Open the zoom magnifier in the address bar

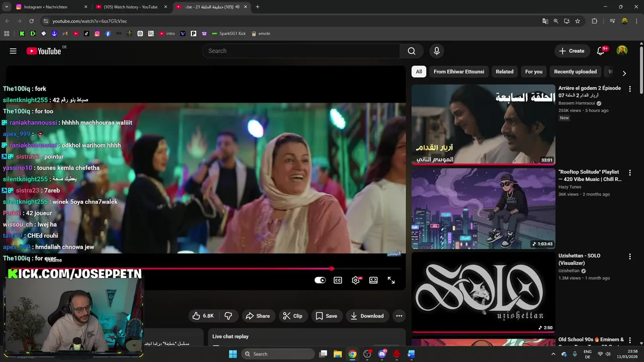(x=556, y=21)
